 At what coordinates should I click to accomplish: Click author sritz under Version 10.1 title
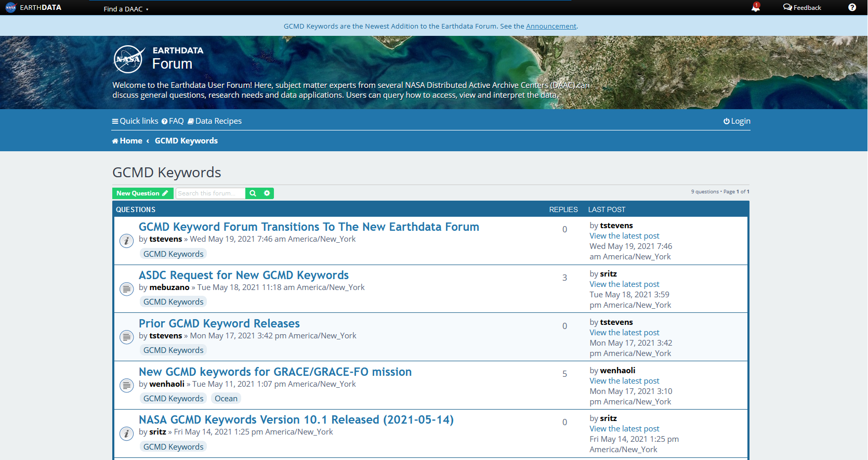coord(157,432)
